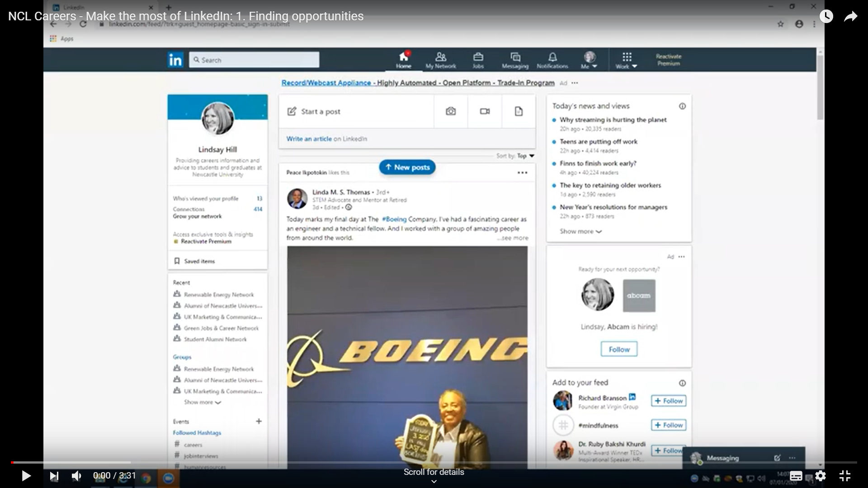The image size is (868, 488).
Task: Click the LinkedIn logo icon
Action: pos(175,60)
